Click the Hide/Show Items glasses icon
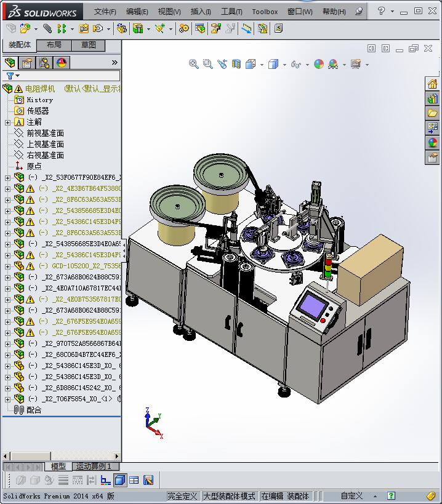Viewport: 442px width, 504px height. click(x=295, y=64)
